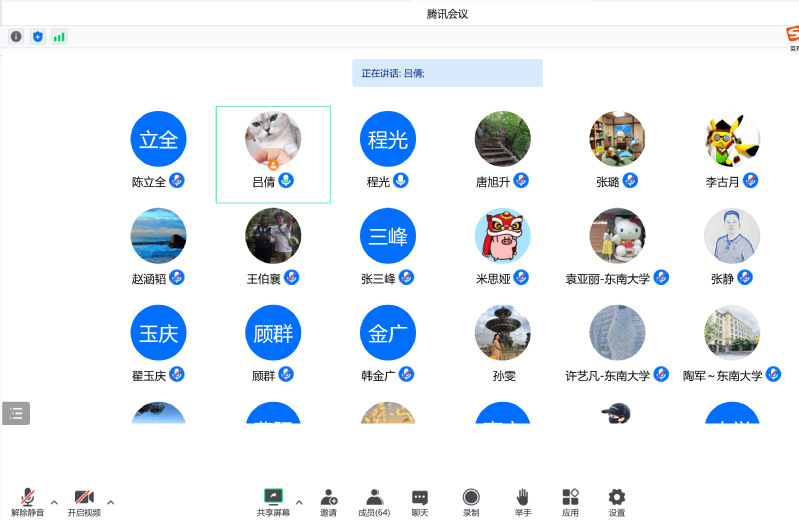Select 王伯襄's avatar photo
Screen dimensions: 799x520
pyautogui.click(x=273, y=236)
